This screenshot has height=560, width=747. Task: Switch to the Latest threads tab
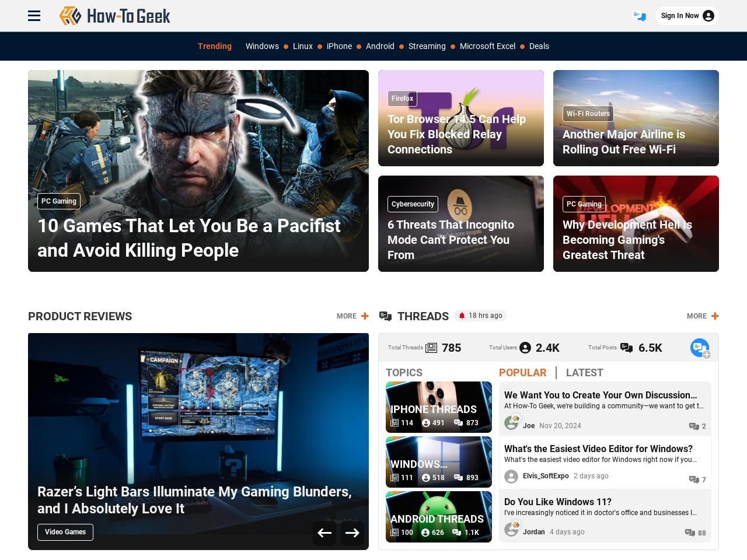[x=584, y=373]
